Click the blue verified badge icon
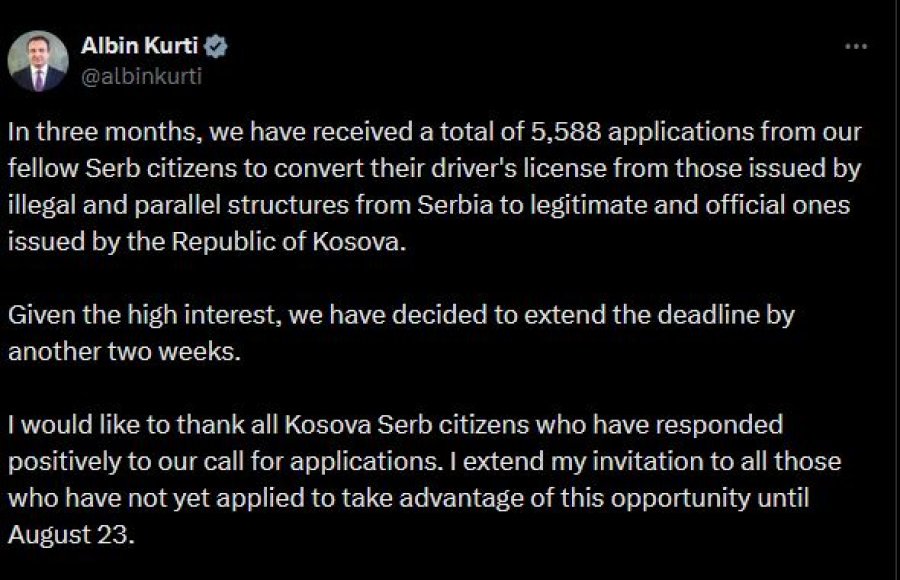The height and width of the screenshot is (580, 900). coord(216,46)
